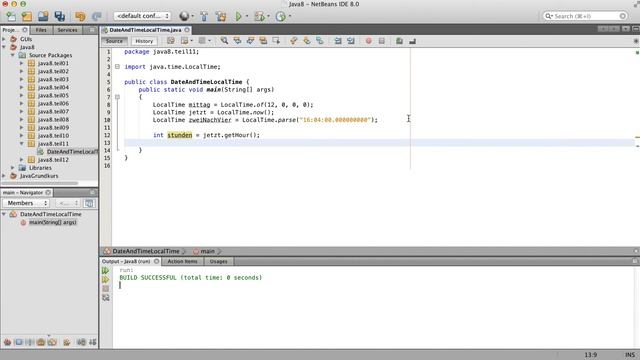Click the yellow Re-run with different parameters icon
This screenshot has height=360, width=640.
106,280
